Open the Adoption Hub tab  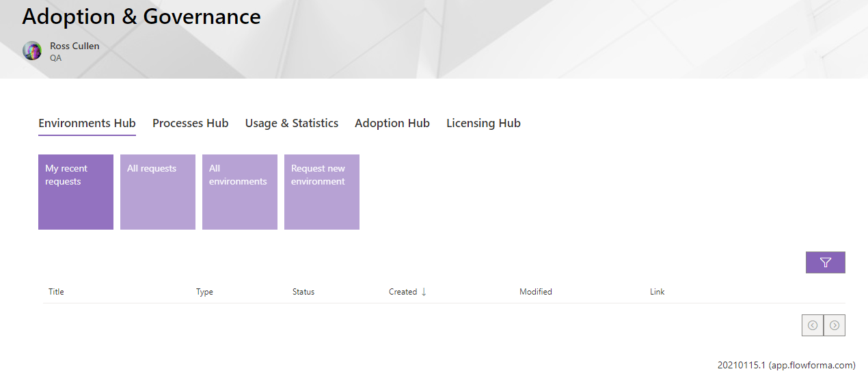(x=392, y=123)
